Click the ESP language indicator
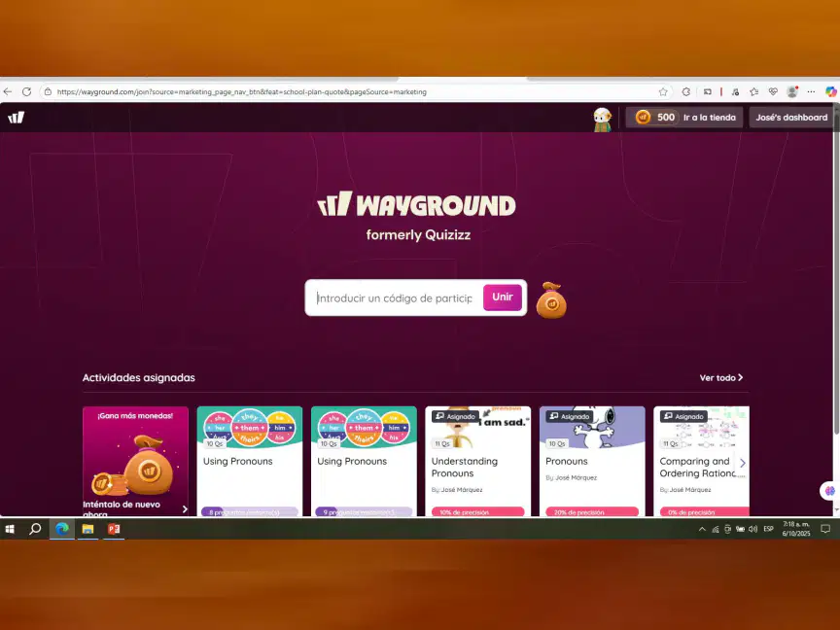Image resolution: width=840 pixels, height=630 pixels. (x=769, y=529)
